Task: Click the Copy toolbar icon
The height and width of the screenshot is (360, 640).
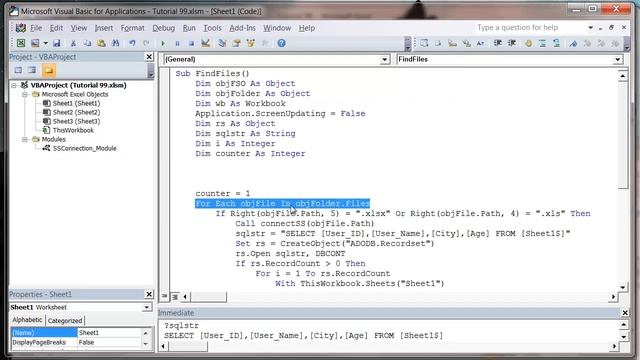Action: (87, 43)
